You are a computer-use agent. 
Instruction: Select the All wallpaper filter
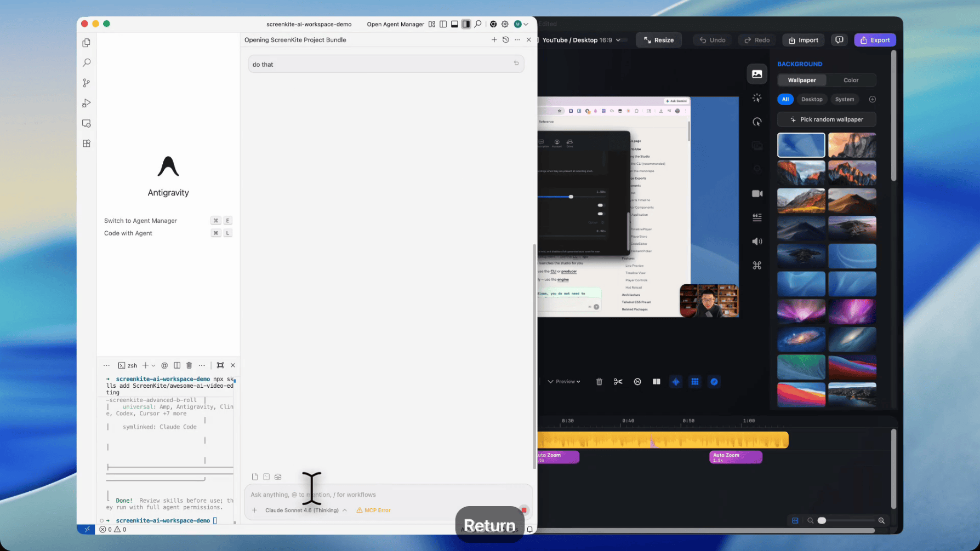pos(785,99)
